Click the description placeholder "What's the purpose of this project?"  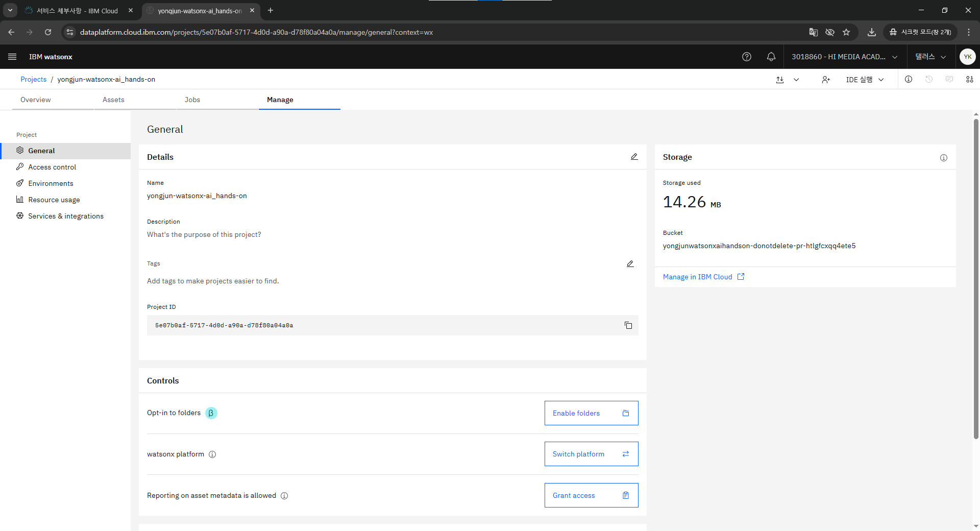(204, 234)
